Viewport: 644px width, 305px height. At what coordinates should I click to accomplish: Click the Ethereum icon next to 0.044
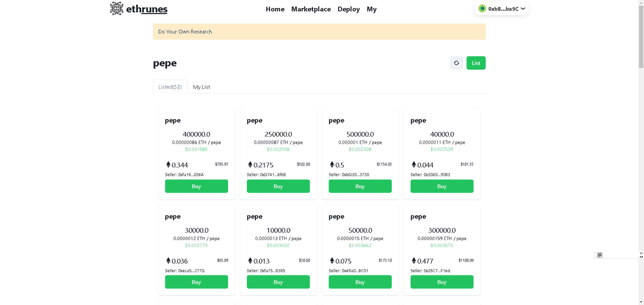pyautogui.click(x=414, y=165)
